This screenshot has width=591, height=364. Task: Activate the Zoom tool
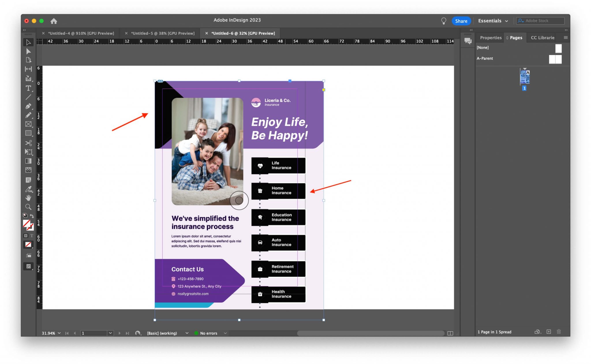[28, 207]
